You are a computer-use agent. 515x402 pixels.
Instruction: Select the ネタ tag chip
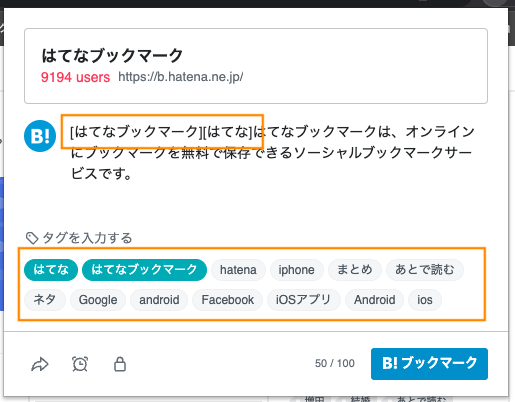coord(45,300)
